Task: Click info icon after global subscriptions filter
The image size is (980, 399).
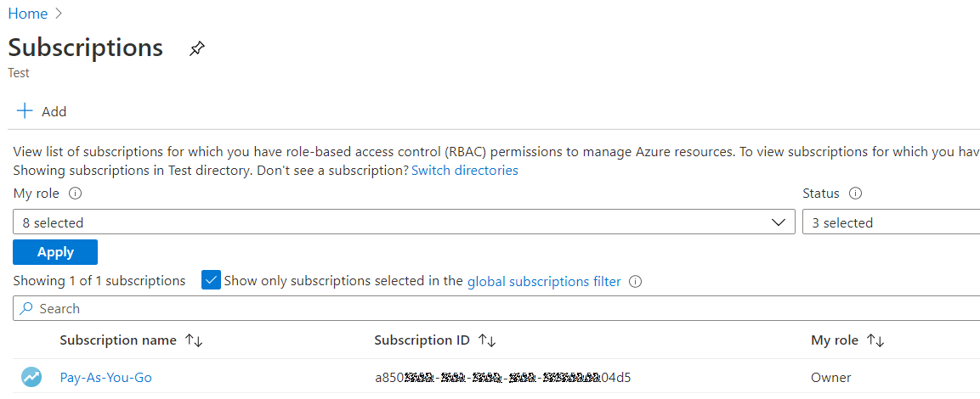Action: (635, 281)
